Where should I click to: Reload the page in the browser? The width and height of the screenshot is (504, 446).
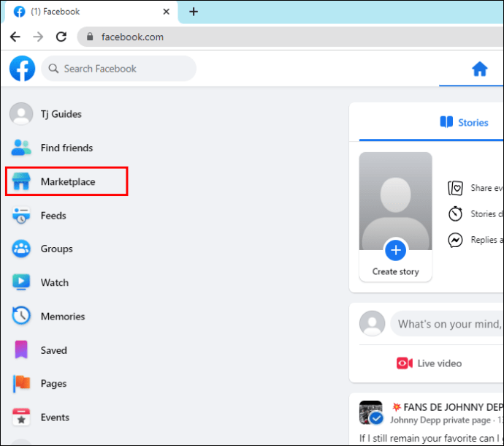61,37
